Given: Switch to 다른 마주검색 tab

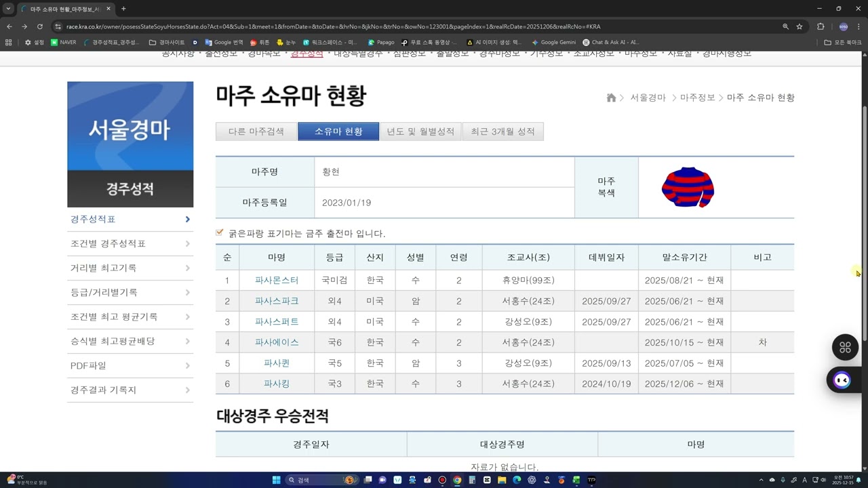Looking at the screenshot, I should (256, 131).
